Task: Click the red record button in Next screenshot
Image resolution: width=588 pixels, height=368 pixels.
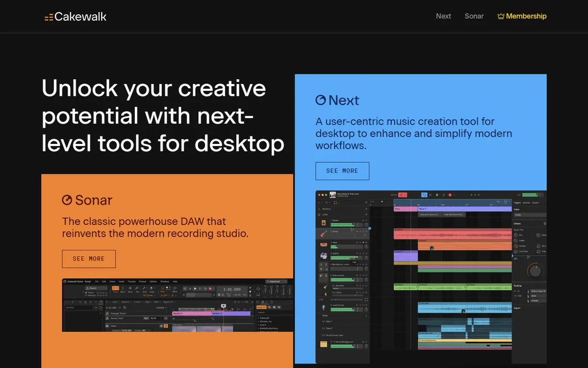Action: 450,195
